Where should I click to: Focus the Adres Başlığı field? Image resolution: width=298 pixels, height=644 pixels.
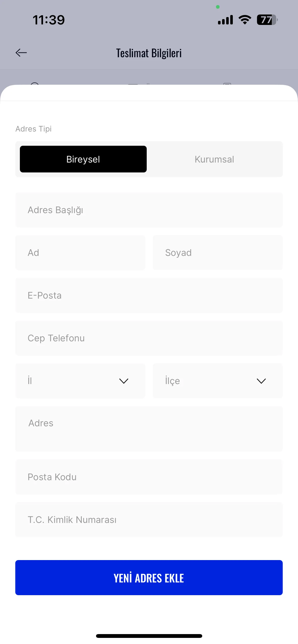tap(149, 210)
